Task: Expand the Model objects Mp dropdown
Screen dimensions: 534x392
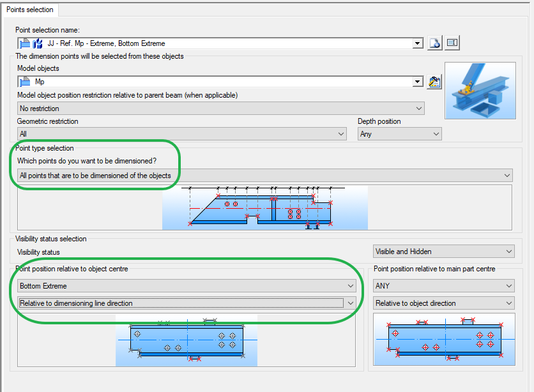Action: point(417,82)
